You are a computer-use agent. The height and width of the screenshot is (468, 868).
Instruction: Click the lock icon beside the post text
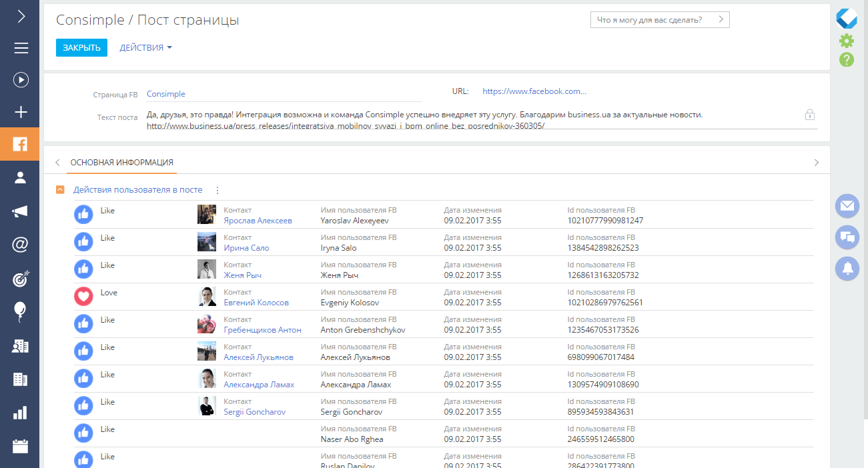(x=810, y=114)
